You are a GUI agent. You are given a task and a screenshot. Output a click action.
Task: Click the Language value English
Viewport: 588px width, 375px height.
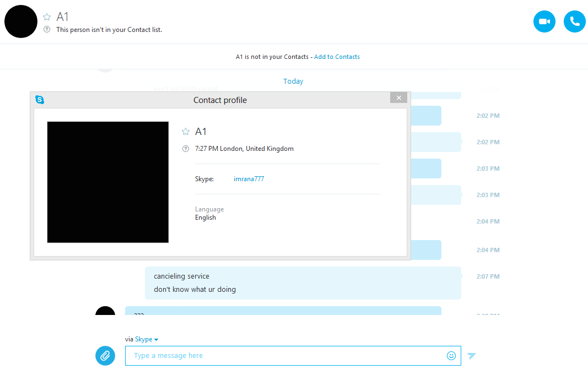206,218
